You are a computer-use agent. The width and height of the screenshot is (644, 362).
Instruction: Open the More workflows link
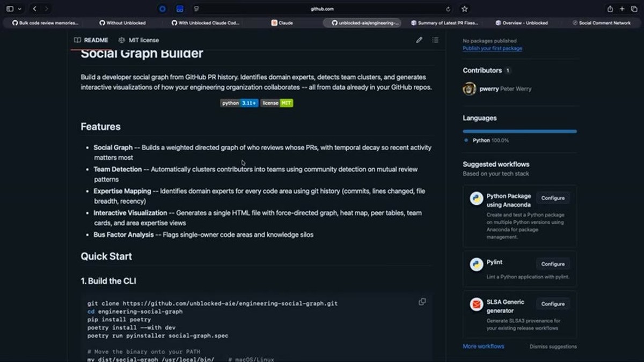(484, 346)
